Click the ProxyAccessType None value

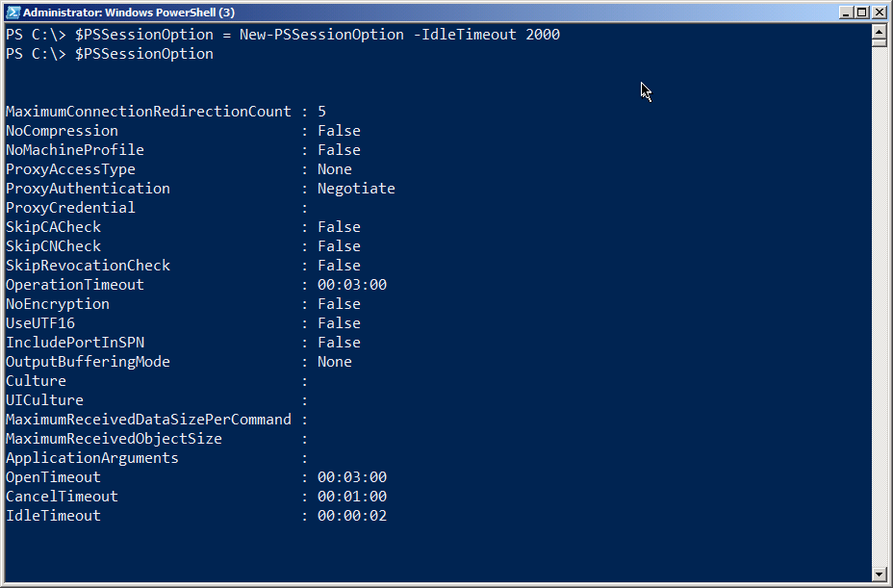(x=335, y=169)
